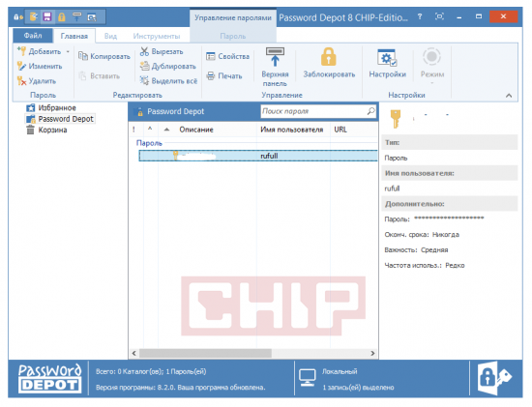532x407 pixels.
Task: Select the password entry with user rufull
Action: tap(258, 156)
